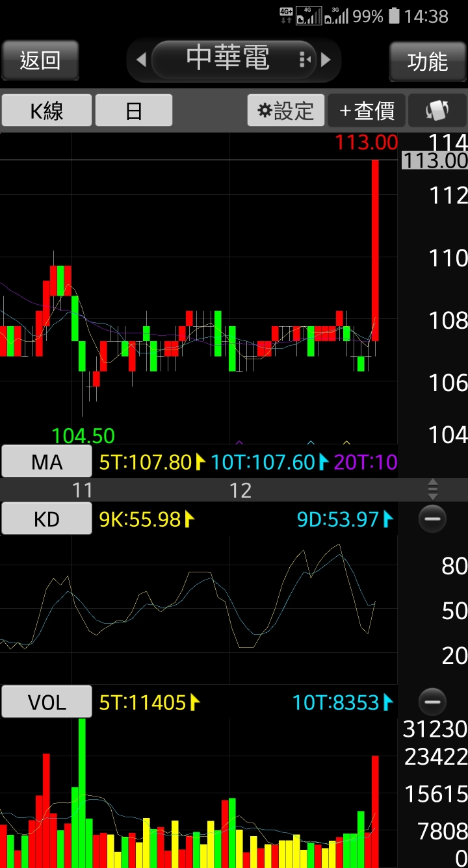The image size is (468, 868).
Task: Open the 功能 function menu
Action: point(428,61)
